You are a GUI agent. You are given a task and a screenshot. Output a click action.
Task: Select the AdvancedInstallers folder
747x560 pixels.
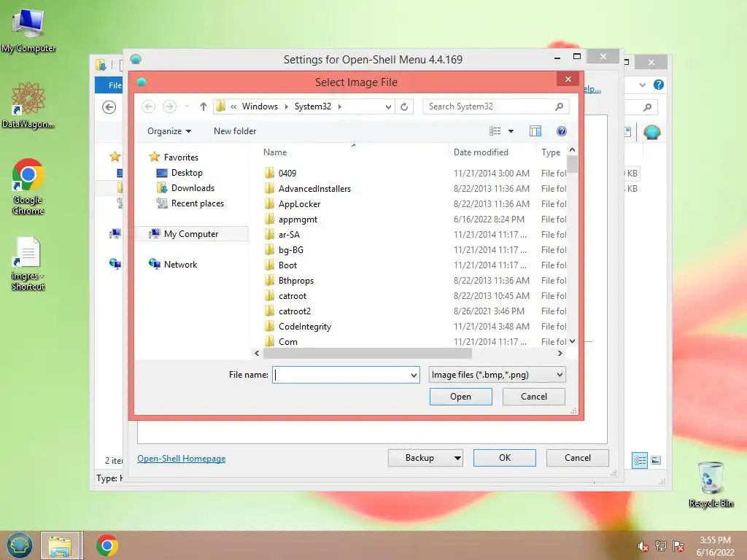(314, 189)
